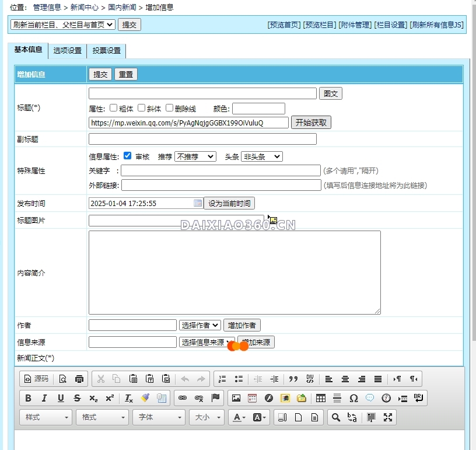
Task: Toggle the 审核 checkbox
Action: tap(128, 156)
